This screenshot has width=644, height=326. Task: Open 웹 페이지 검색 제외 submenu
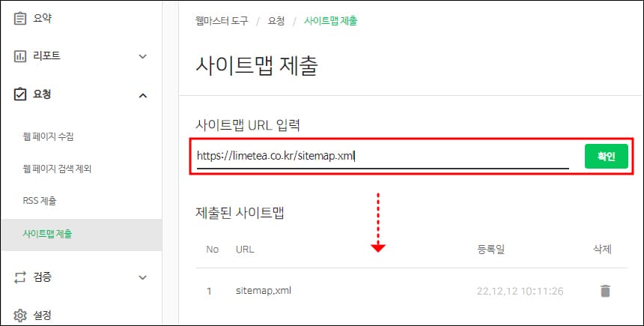[x=57, y=169]
